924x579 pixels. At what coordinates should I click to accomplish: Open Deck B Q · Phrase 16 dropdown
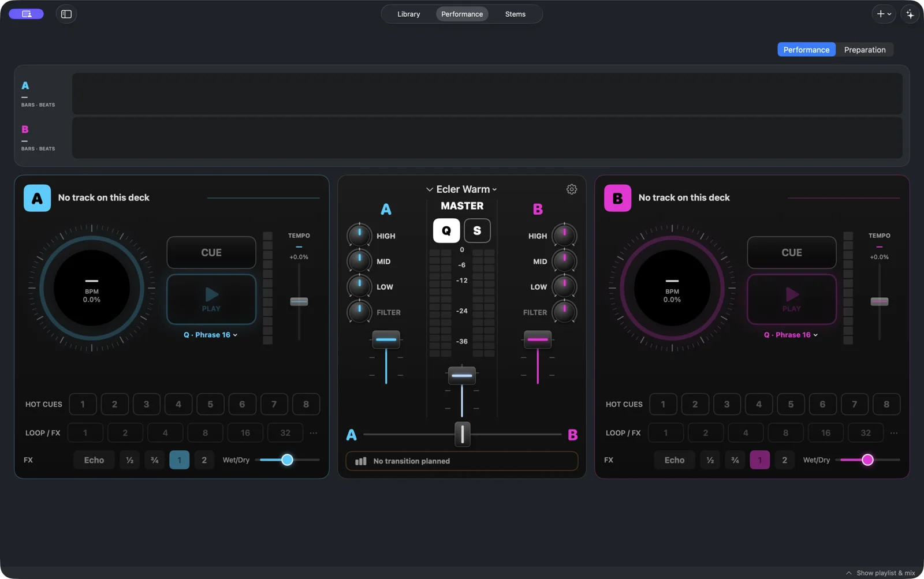click(791, 335)
